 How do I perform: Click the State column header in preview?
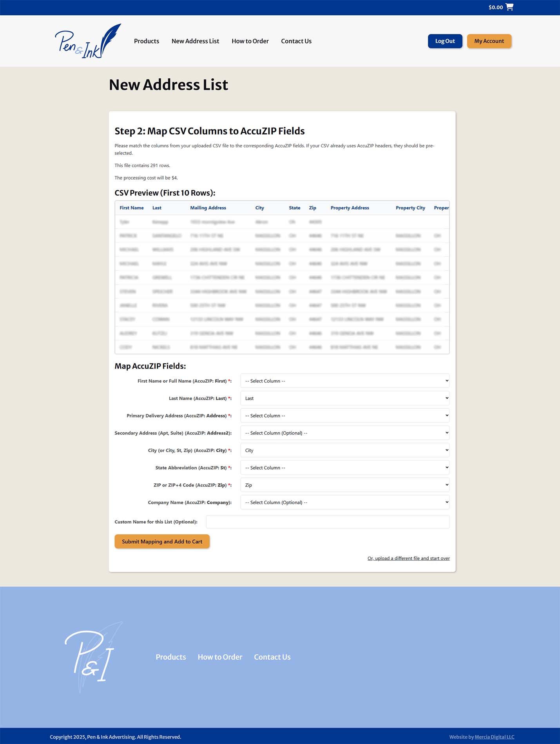click(x=295, y=208)
